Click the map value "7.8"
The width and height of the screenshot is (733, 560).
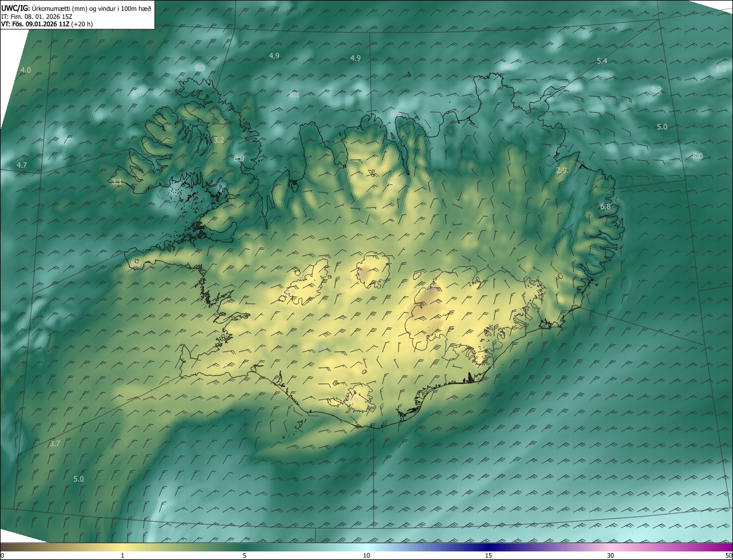pos(174,192)
